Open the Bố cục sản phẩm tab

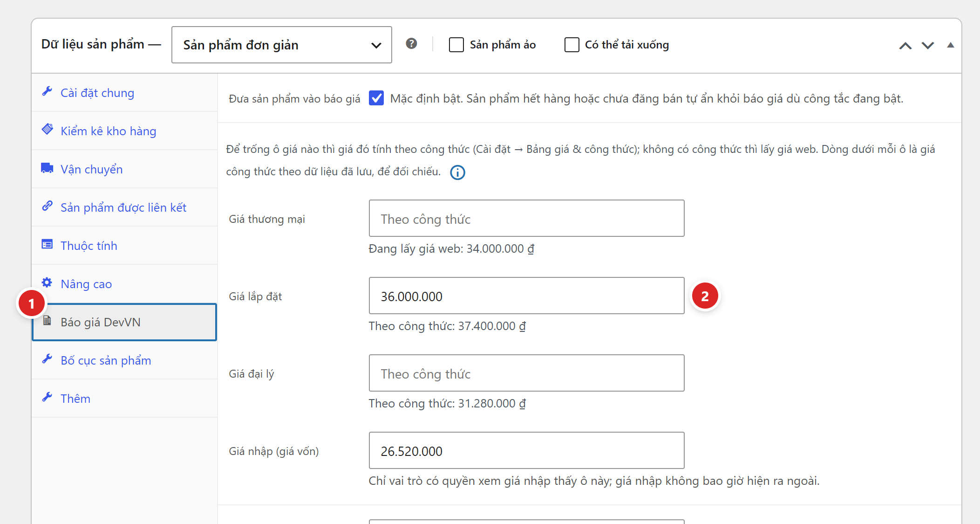click(124, 360)
